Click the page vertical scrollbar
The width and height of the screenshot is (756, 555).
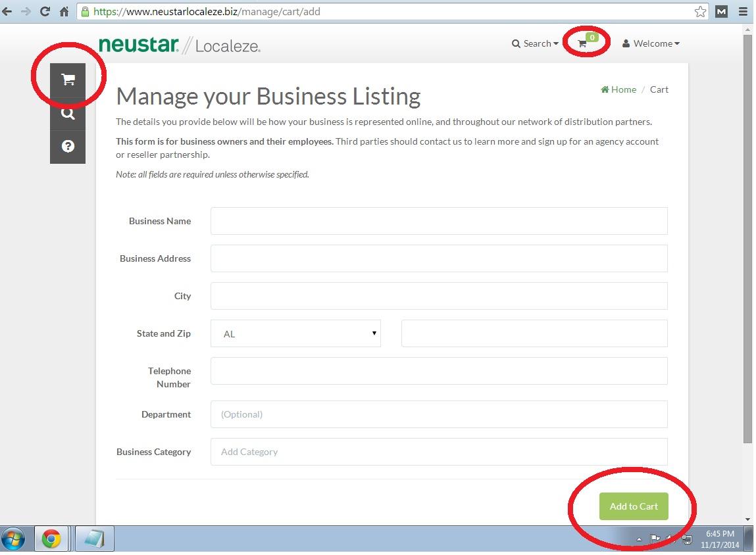coord(747,237)
